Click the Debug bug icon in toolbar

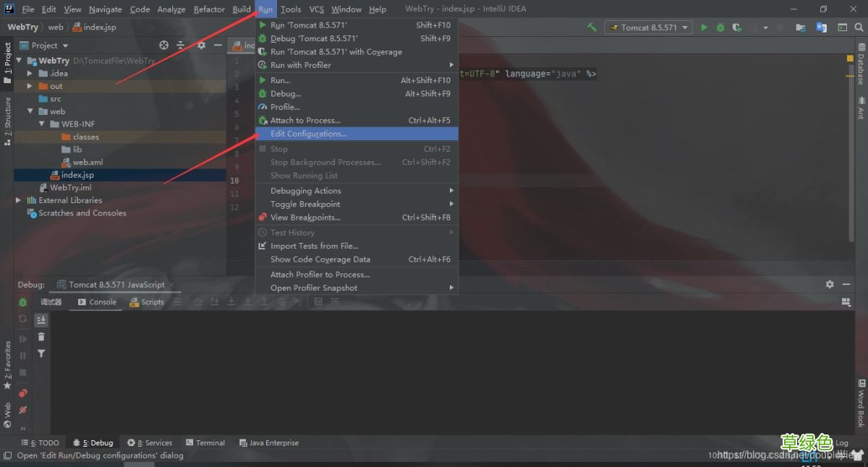(x=720, y=27)
